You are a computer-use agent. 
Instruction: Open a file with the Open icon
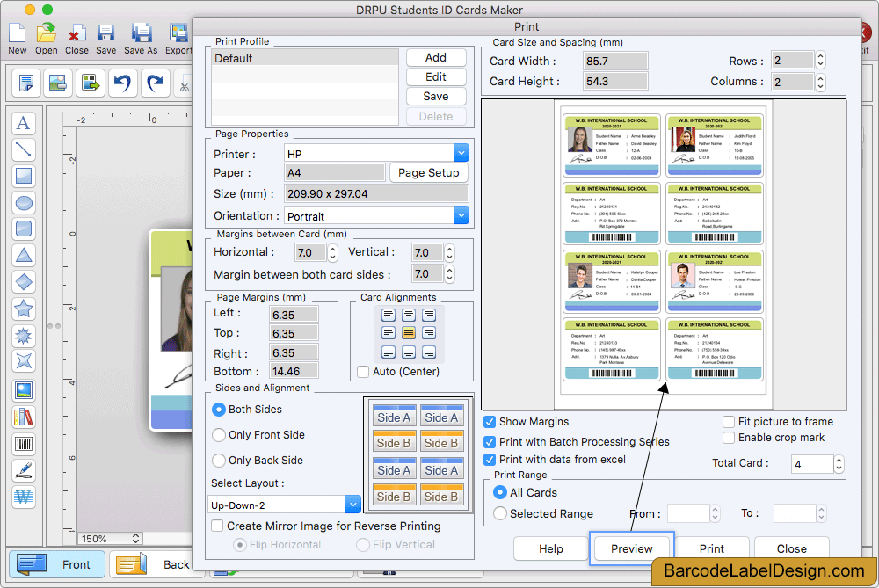46,33
